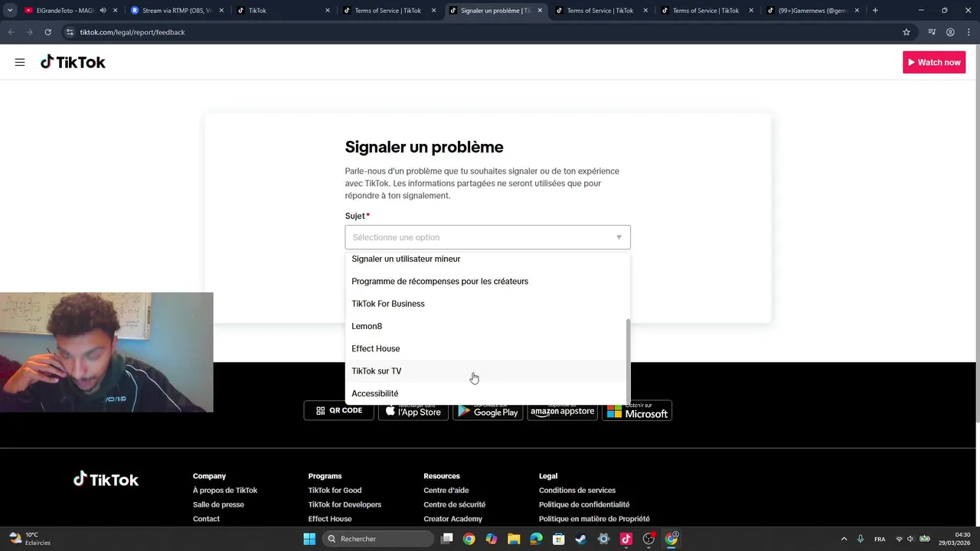Open the tab search chevron at top left
Screen dimensions: 980x551
[10, 11]
